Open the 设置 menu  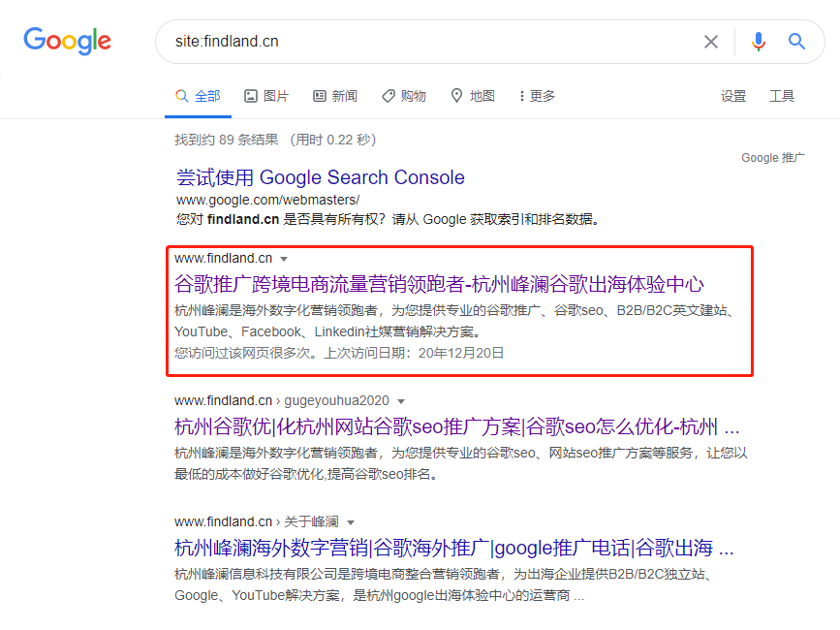733,95
